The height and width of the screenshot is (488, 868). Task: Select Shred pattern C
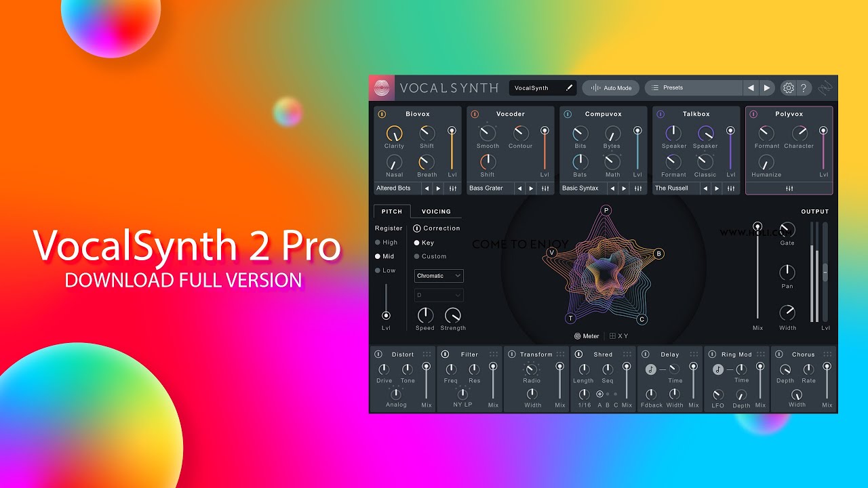click(616, 394)
